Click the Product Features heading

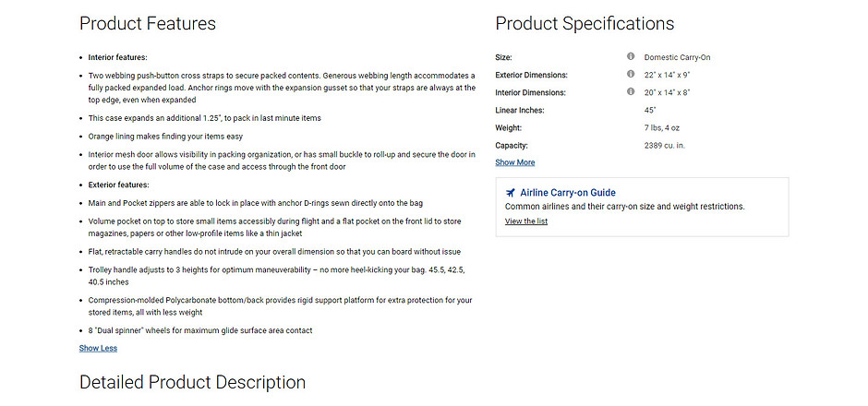pyautogui.click(x=148, y=24)
